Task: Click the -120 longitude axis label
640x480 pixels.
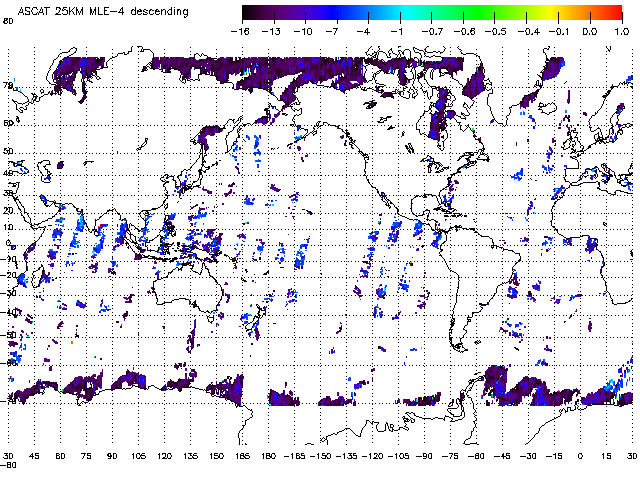Action: 373,456
